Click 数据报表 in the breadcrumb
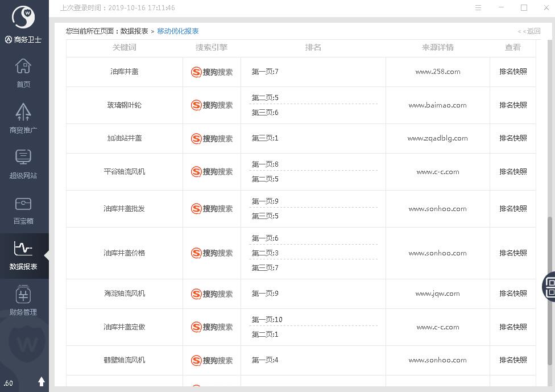 (134, 31)
